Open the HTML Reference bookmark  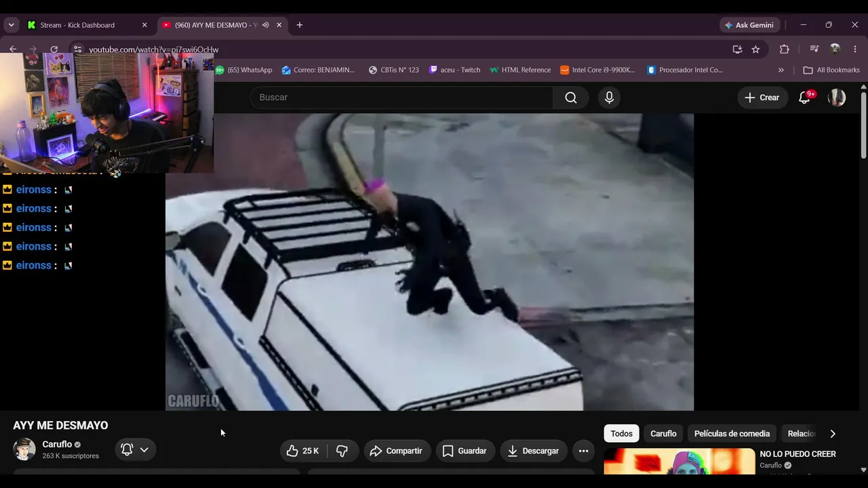tap(520, 70)
